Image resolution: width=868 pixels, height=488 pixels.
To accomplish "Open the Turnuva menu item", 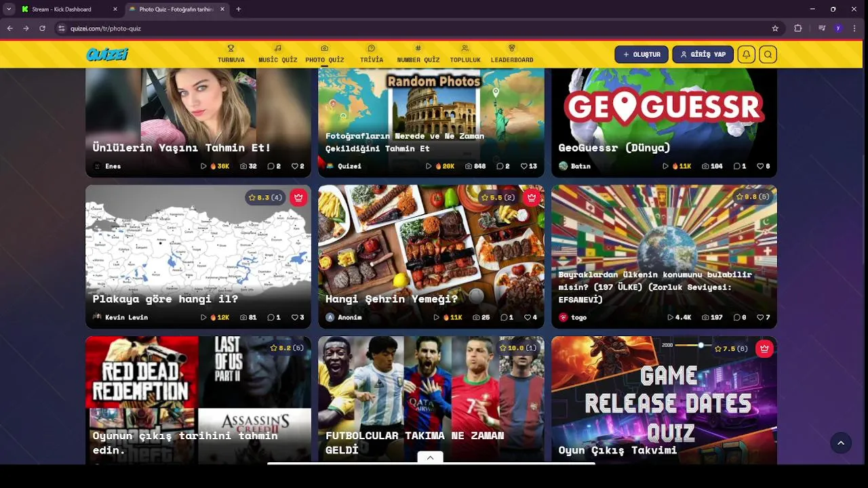I will pos(231,54).
